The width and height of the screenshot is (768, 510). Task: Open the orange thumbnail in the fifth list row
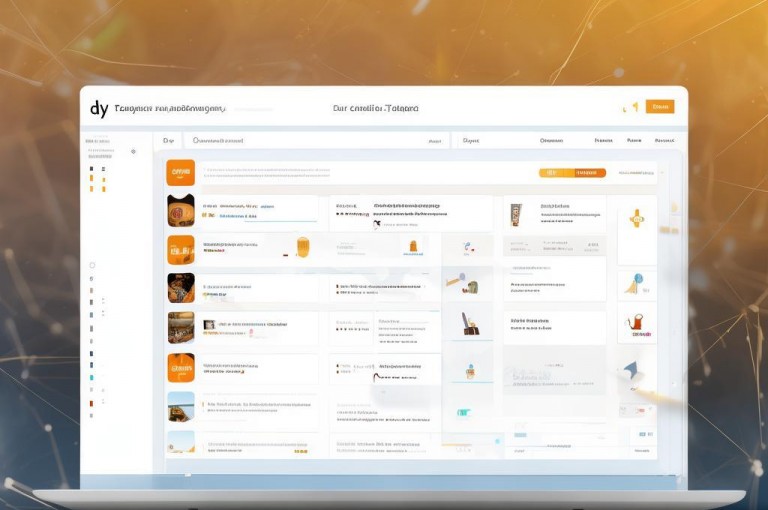pos(181,367)
